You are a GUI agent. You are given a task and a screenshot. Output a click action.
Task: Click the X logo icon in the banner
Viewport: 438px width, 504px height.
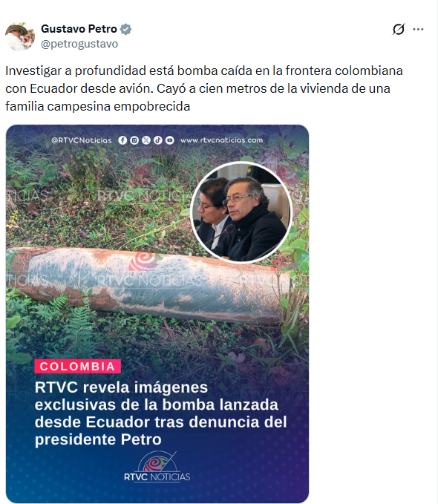tap(146, 140)
